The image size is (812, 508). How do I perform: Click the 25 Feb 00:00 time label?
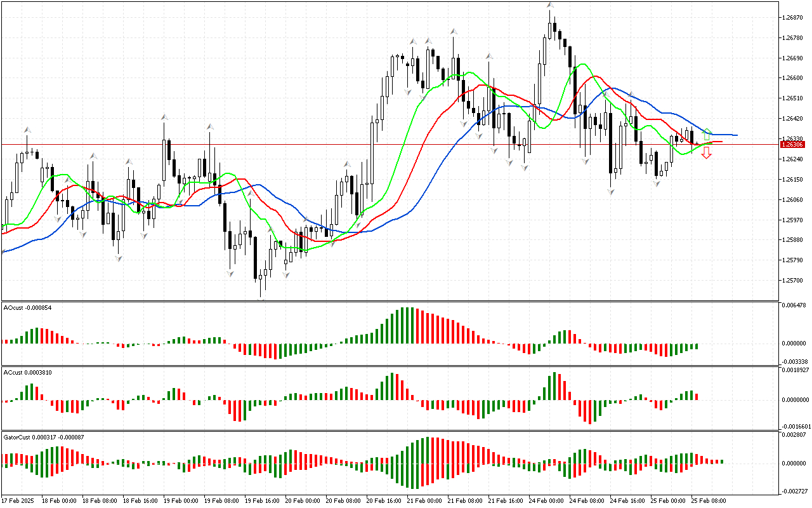(x=667, y=501)
